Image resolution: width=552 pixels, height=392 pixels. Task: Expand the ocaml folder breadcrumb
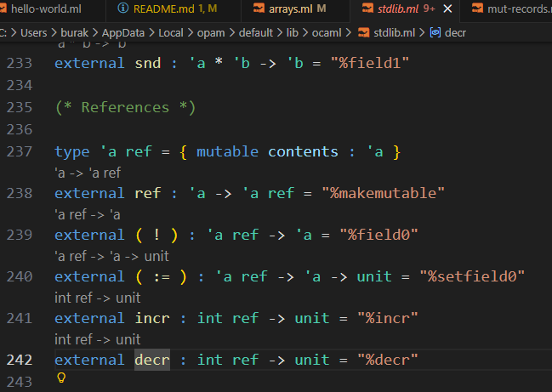[x=329, y=32]
